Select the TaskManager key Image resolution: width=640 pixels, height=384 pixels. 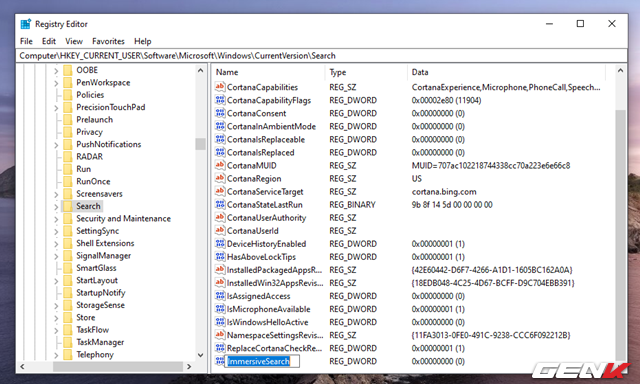(100, 342)
